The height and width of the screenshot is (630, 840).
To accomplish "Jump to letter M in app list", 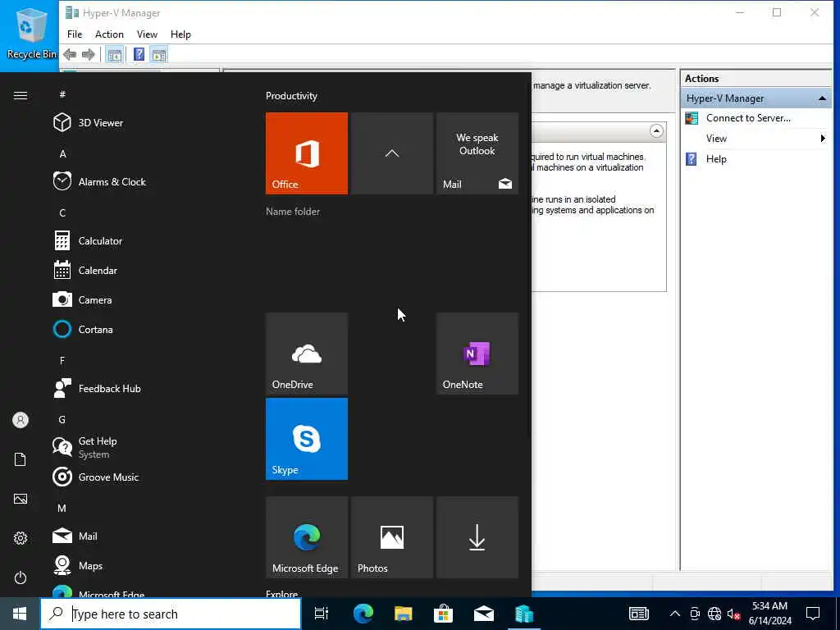I will 62,509.
